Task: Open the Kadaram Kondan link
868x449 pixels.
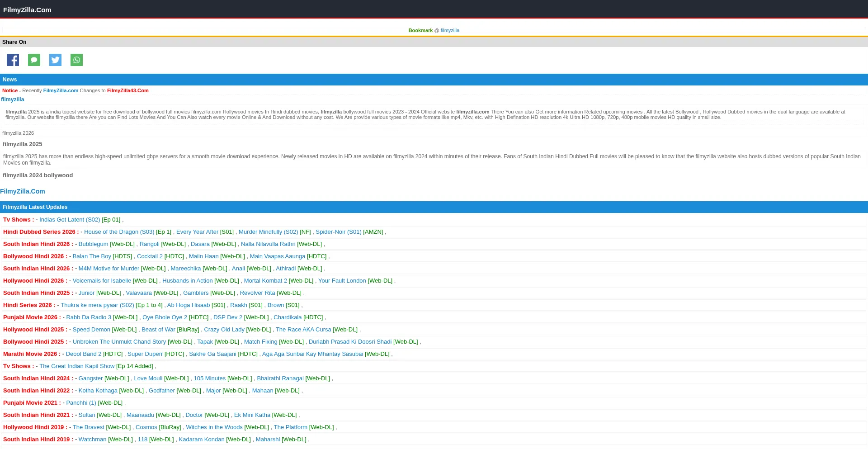Action: pyautogui.click(x=202, y=440)
